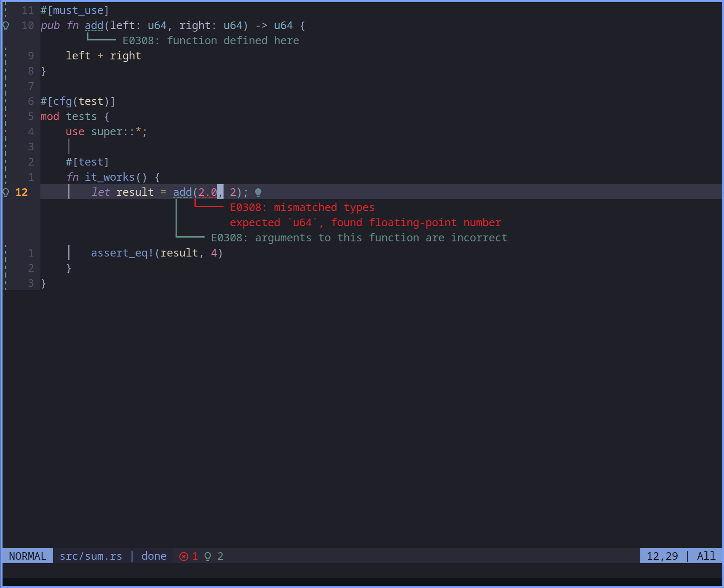Click the red-underlined 2.0 argument
Screen dimensions: 724x588
coord(207,192)
